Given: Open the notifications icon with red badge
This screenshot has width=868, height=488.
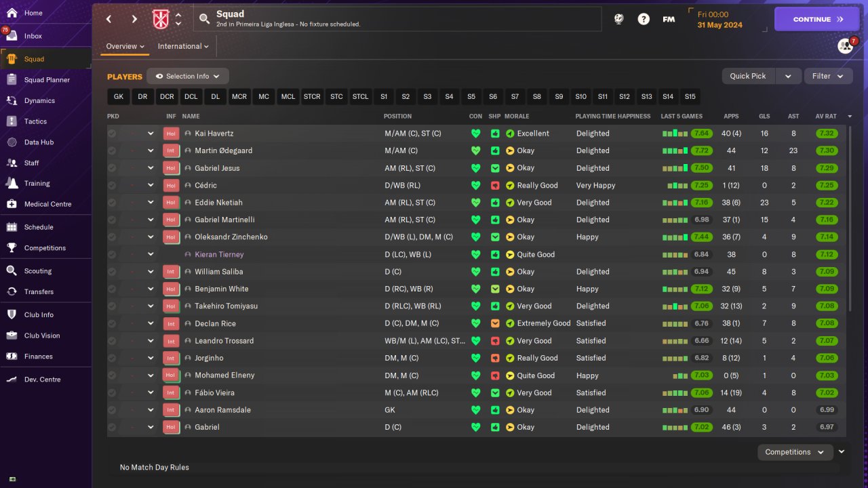Looking at the screenshot, I should click(846, 45).
